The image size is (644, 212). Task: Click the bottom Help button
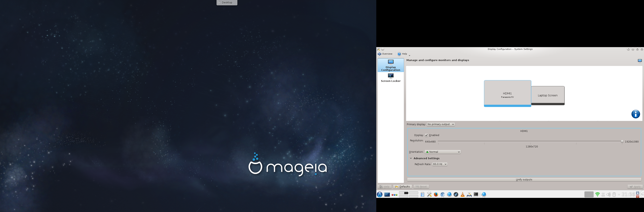385,187
